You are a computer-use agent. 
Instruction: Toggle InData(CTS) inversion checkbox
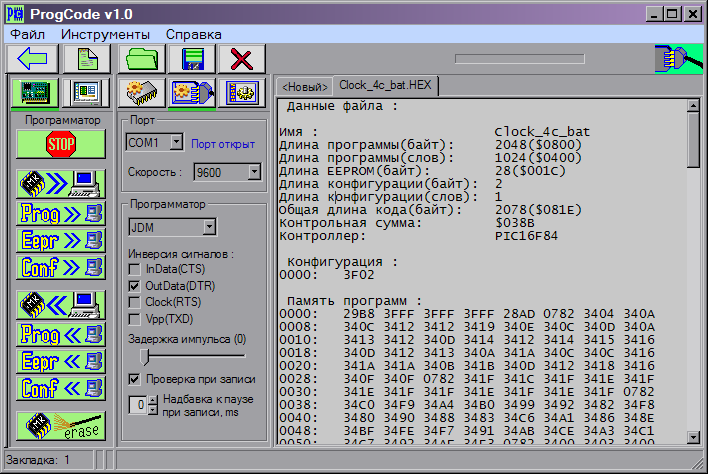click(x=134, y=270)
